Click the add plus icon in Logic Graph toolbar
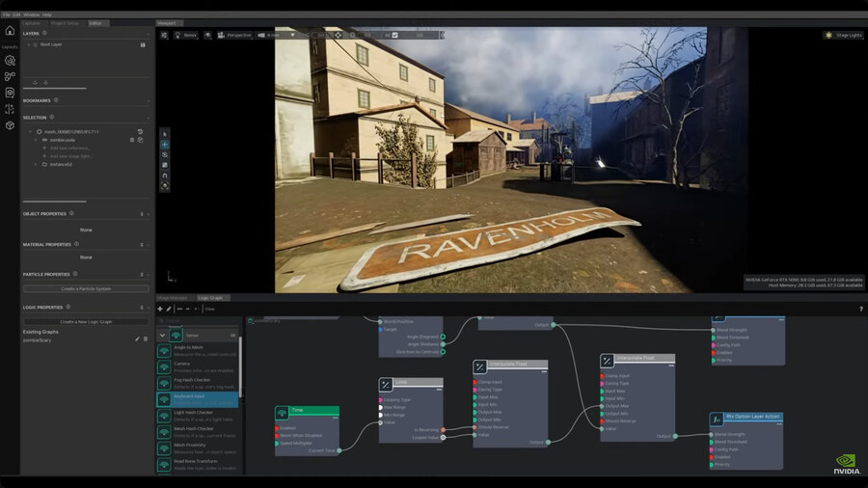 (x=160, y=309)
